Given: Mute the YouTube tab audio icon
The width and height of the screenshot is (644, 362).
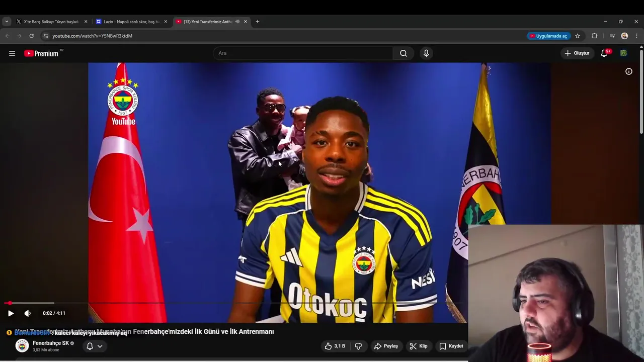Looking at the screenshot, I should (237, 22).
